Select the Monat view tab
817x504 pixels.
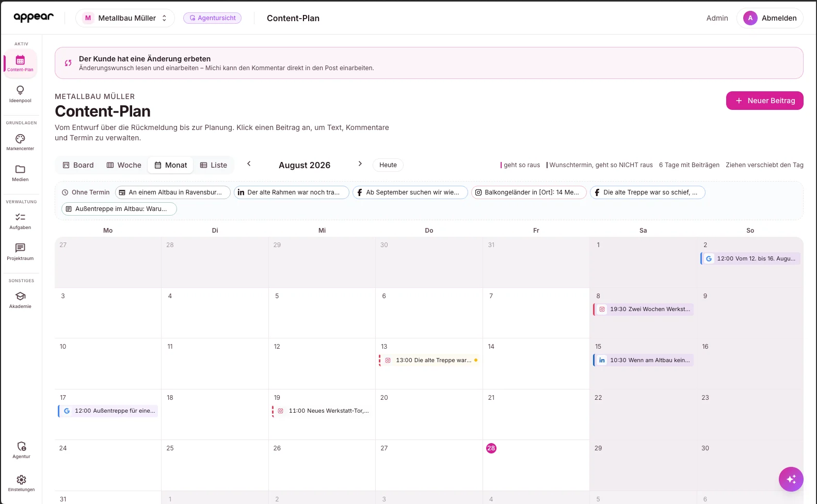(x=171, y=165)
